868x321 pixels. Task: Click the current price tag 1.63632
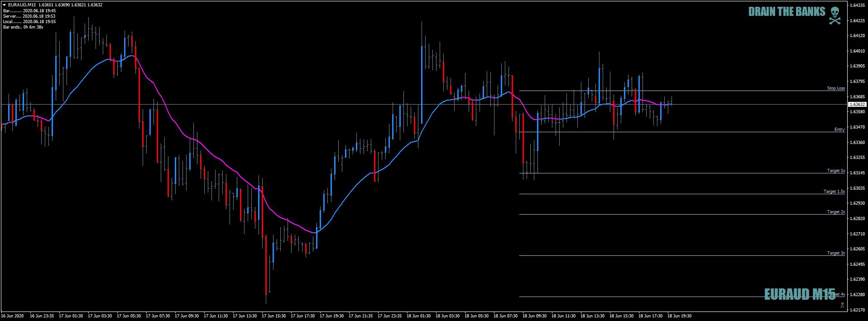pos(857,105)
